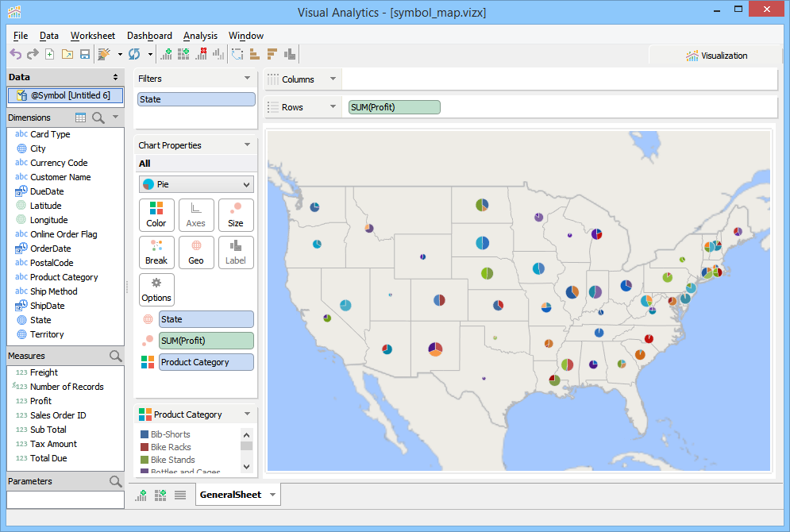Open the Analysis menu

click(200, 36)
